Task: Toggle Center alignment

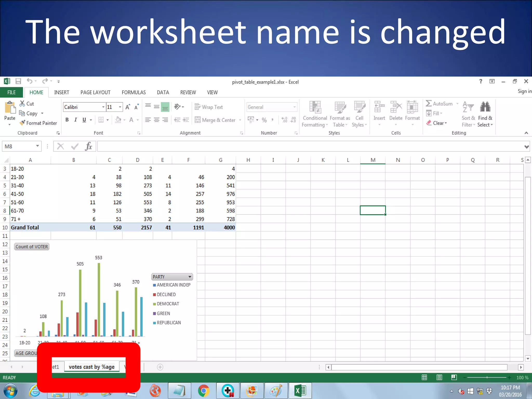Action: [x=157, y=120]
